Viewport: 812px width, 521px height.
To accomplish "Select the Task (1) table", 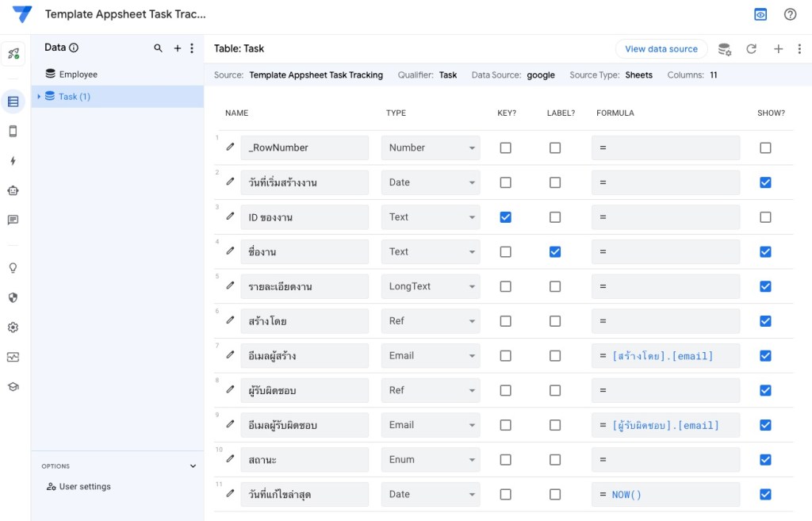I will [x=117, y=96].
